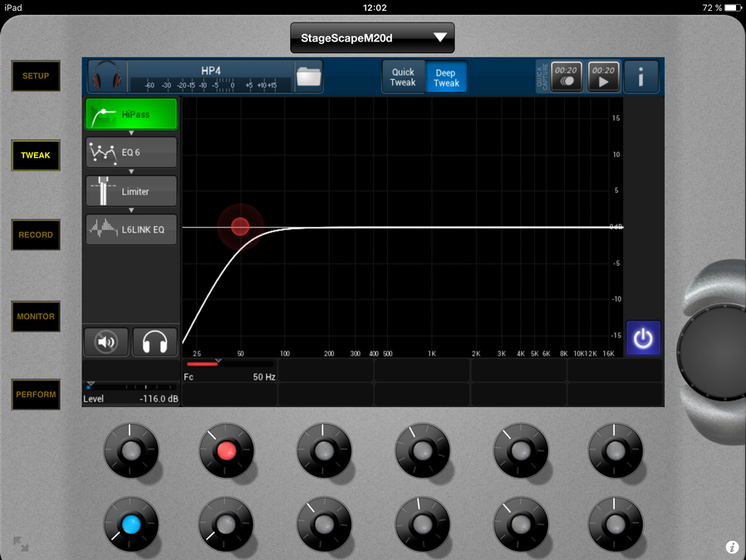
Task: Click the Fc frequency slider
Action: [x=228, y=364]
